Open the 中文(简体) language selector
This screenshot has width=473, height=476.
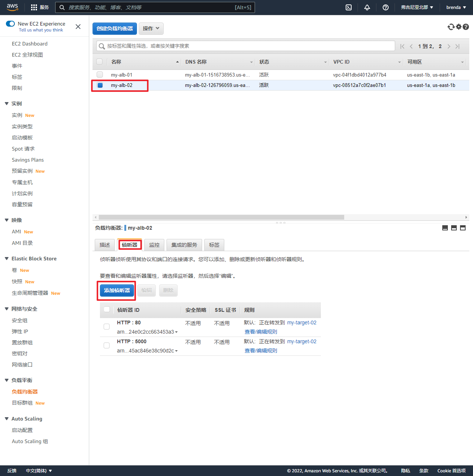tap(39, 471)
